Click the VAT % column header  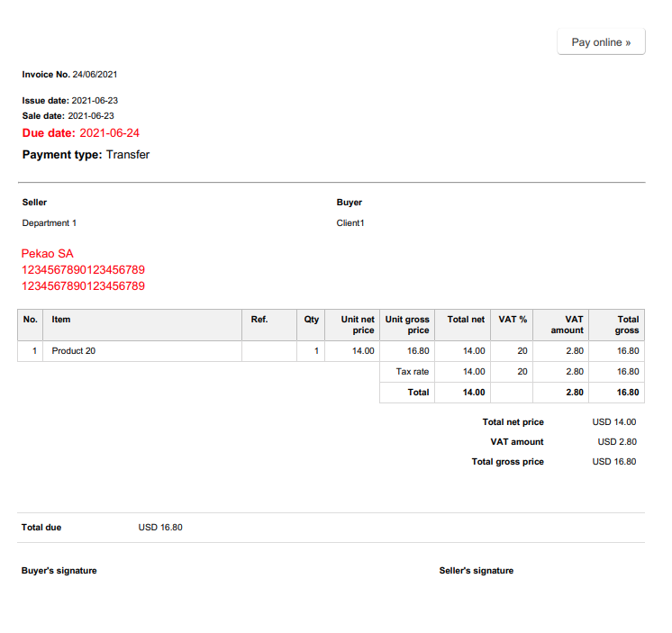[x=513, y=320]
